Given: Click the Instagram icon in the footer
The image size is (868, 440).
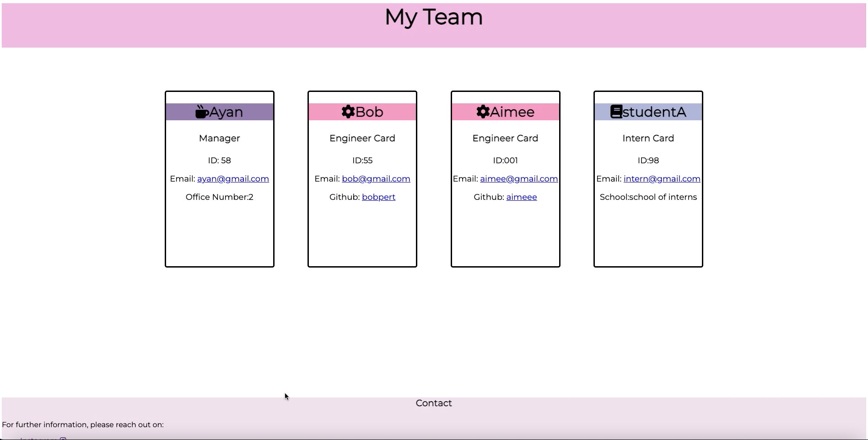Looking at the screenshot, I should coord(63,438).
